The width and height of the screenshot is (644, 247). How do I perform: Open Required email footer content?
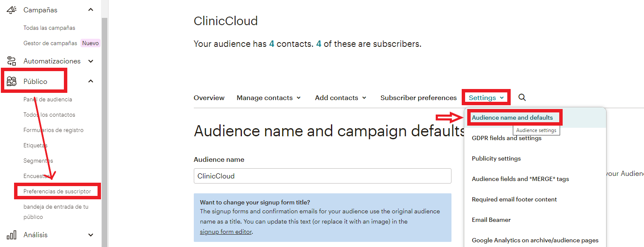514,199
